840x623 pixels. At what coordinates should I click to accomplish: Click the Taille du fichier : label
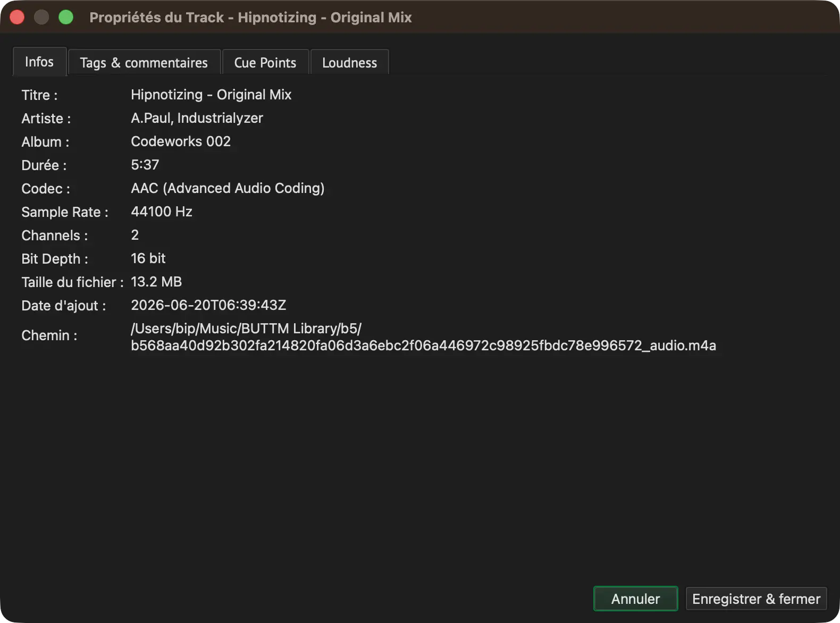coord(72,282)
